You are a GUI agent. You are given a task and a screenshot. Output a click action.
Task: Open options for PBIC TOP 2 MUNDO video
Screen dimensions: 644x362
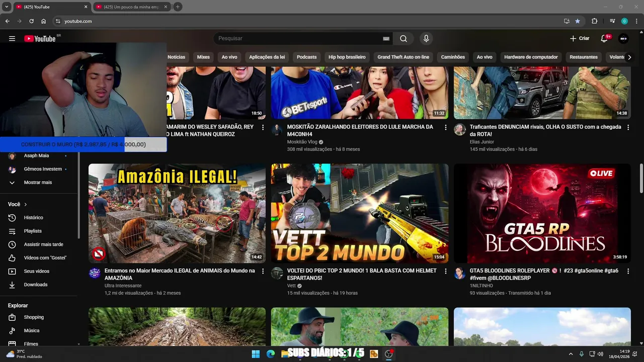pos(445,271)
